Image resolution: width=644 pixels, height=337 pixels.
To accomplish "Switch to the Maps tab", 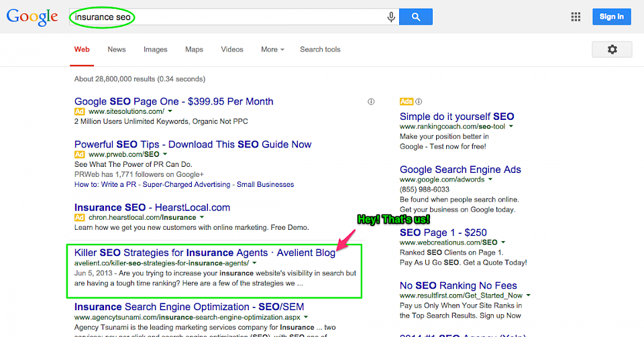I will 194,49.
